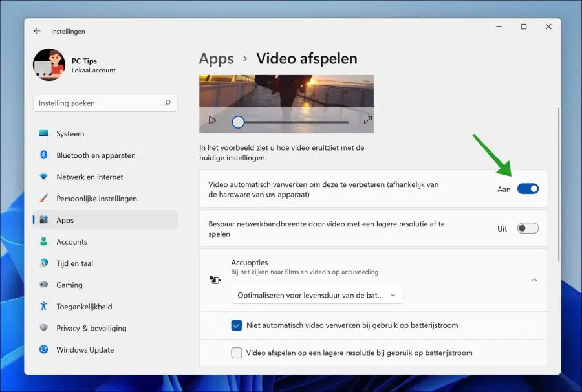The height and width of the screenshot is (392, 582).
Task: Click the Instelling zoeken search field
Action: 105,103
